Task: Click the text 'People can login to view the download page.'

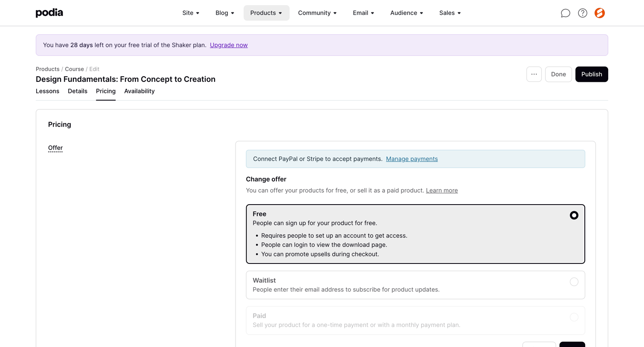Action: 324,245
